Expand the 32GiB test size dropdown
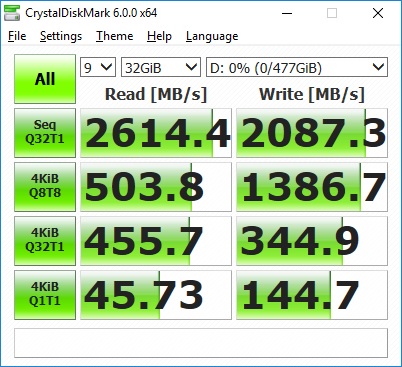This screenshot has width=402, height=367. click(161, 67)
